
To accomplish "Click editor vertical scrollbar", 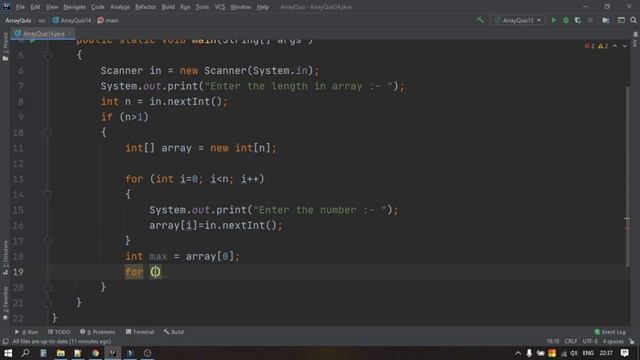I will click(627, 176).
